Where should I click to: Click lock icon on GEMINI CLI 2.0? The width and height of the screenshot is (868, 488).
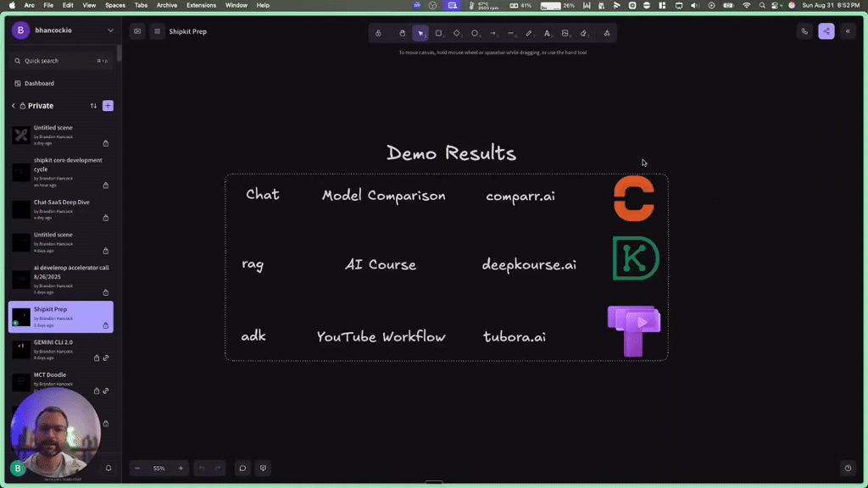(97, 358)
